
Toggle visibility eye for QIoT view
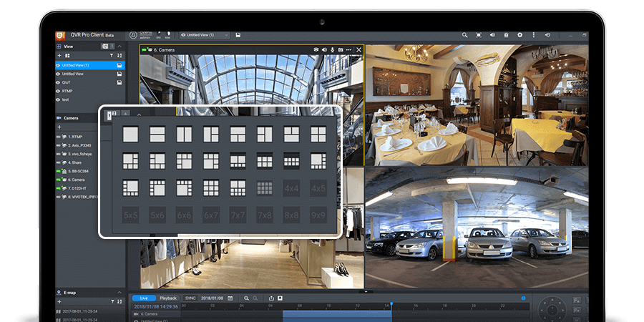pos(58,82)
